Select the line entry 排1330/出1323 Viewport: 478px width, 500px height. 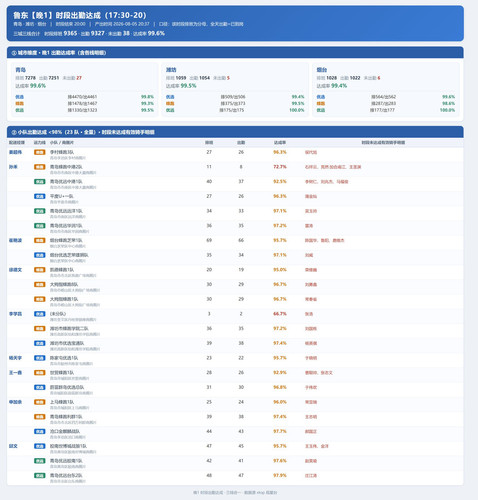pyautogui.click(x=82, y=110)
